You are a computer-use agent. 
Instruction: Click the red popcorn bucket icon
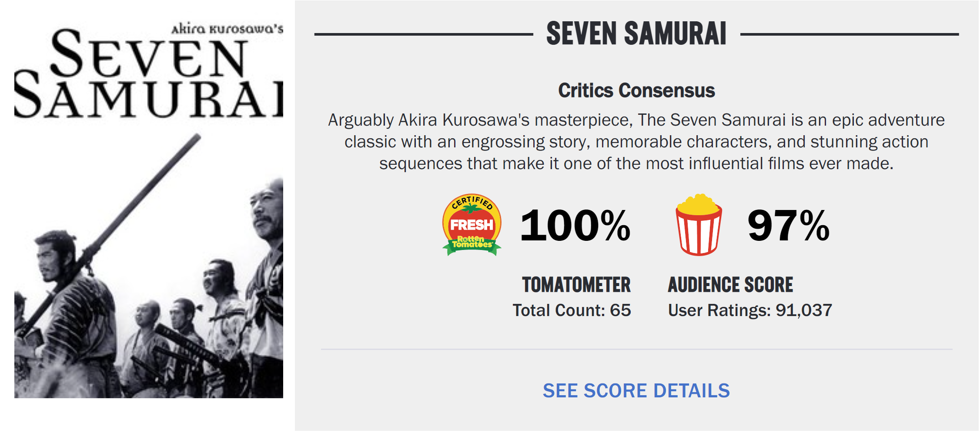699,226
